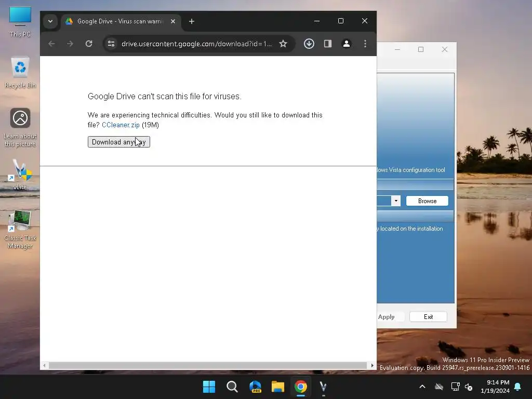532x399 pixels.
Task: Launch Classic Task Manager shortcut
Action: (x=20, y=229)
